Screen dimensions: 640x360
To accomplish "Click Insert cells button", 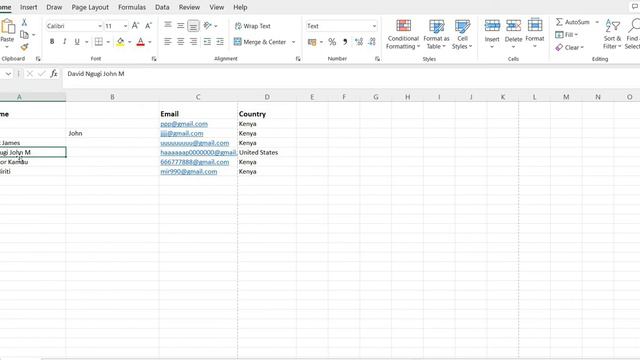I will click(x=492, y=34).
